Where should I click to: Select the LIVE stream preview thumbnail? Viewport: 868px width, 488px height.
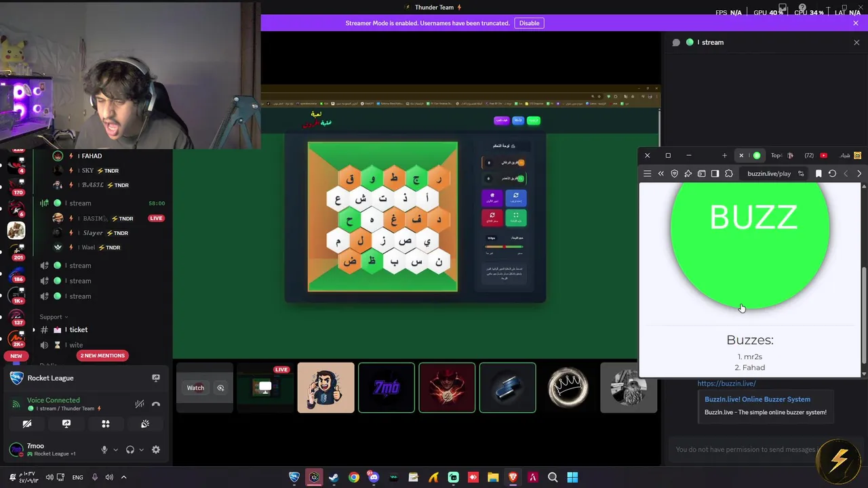265,388
